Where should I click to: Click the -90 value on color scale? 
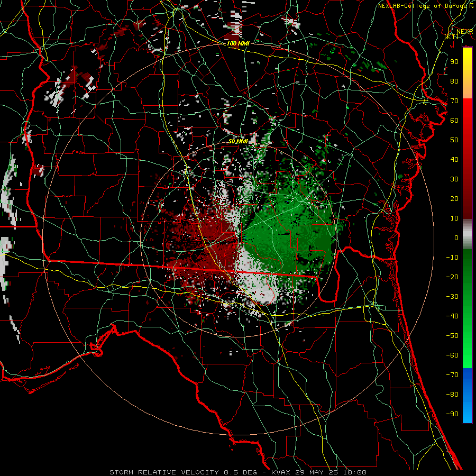[452, 414]
